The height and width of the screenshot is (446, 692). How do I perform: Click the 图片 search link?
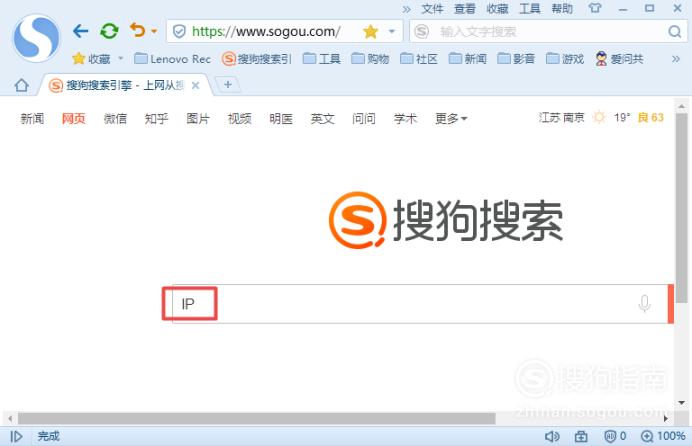(x=198, y=119)
